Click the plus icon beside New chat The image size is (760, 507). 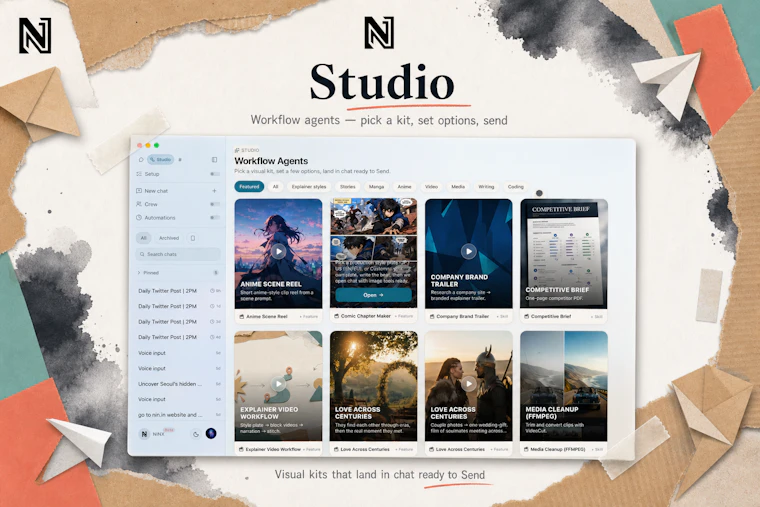click(x=214, y=191)
